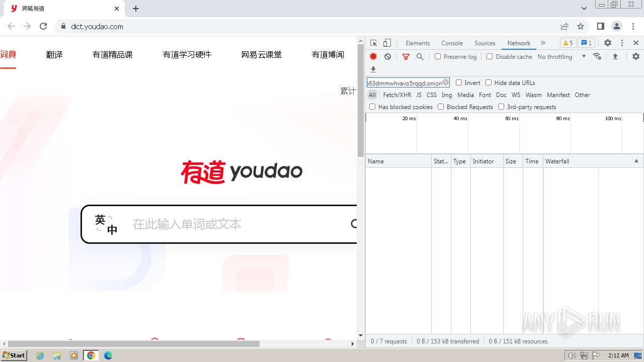The width and height of the screenshot is (644, 362).
Task: Share this page icon in address bar
Action: pos(565,26)
